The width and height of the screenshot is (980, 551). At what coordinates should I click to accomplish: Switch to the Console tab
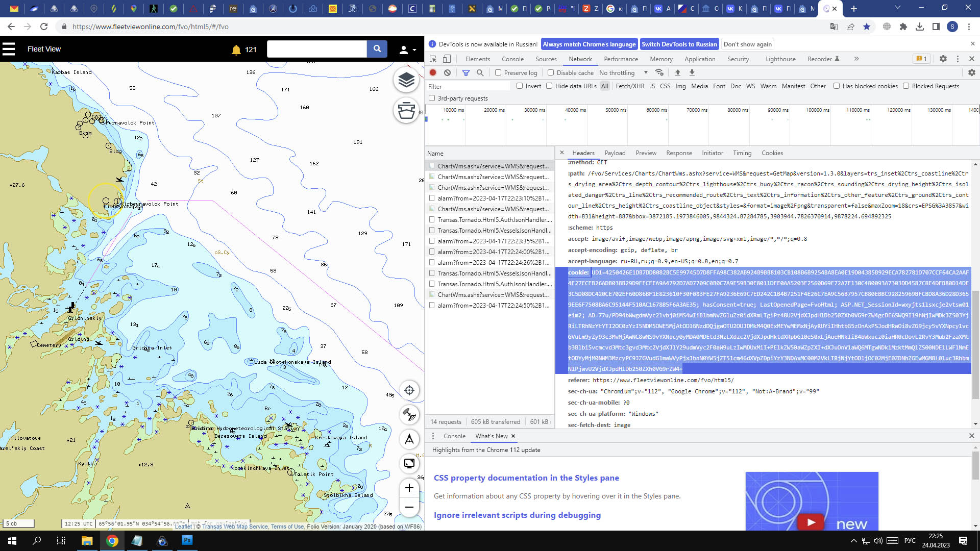(x=512, y=59)
